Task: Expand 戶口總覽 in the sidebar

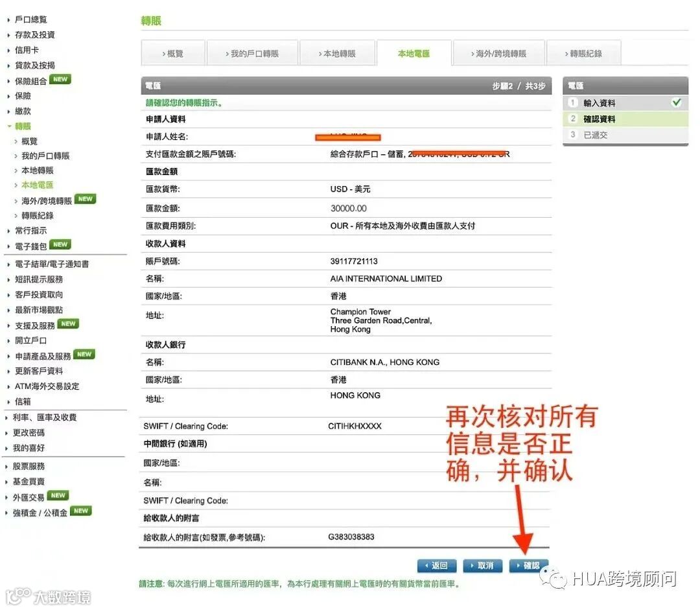Action: [x=30, y=19]
